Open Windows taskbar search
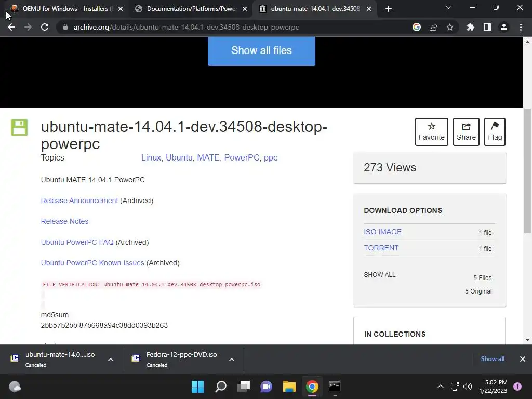532x399 pixels. pos(220,387)
